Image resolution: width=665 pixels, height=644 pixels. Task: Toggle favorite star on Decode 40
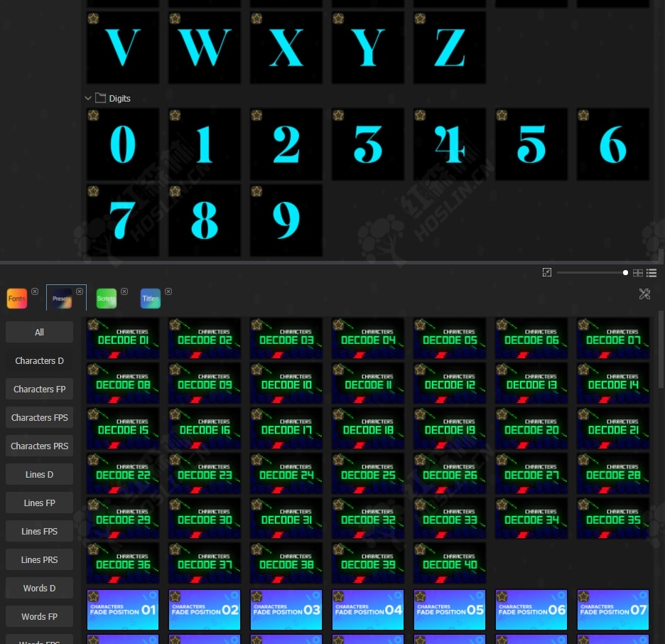pos(420,550)
